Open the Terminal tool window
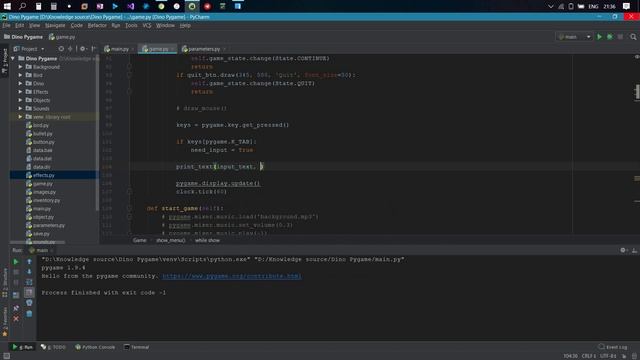This screenshot has width=640, height=360. point(136,347)
